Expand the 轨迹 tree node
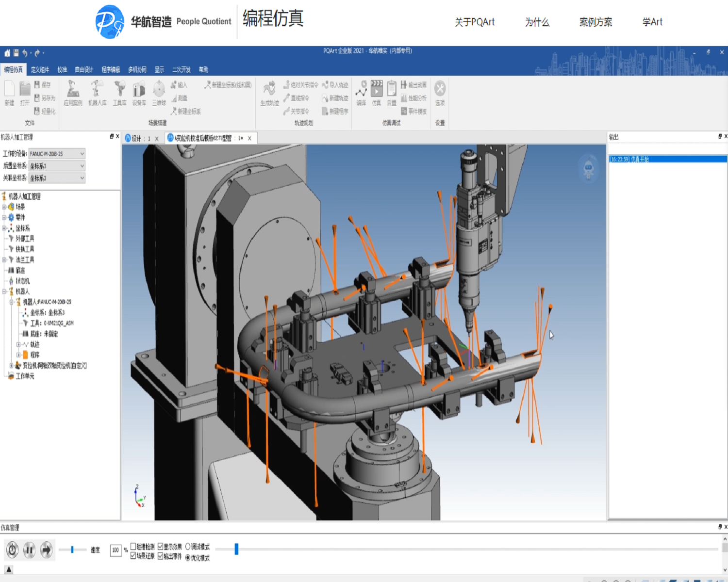The image size is (728, 582). 18,344
